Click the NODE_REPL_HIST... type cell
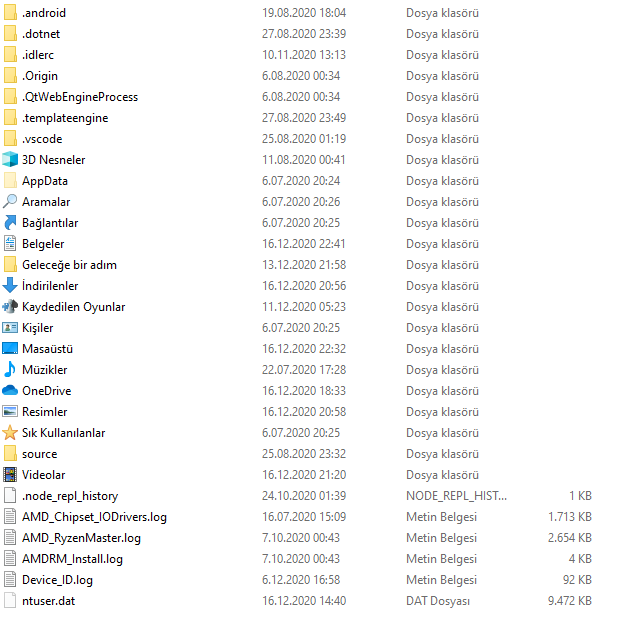Screen dimensions: 617x641 tap(456, 496)
